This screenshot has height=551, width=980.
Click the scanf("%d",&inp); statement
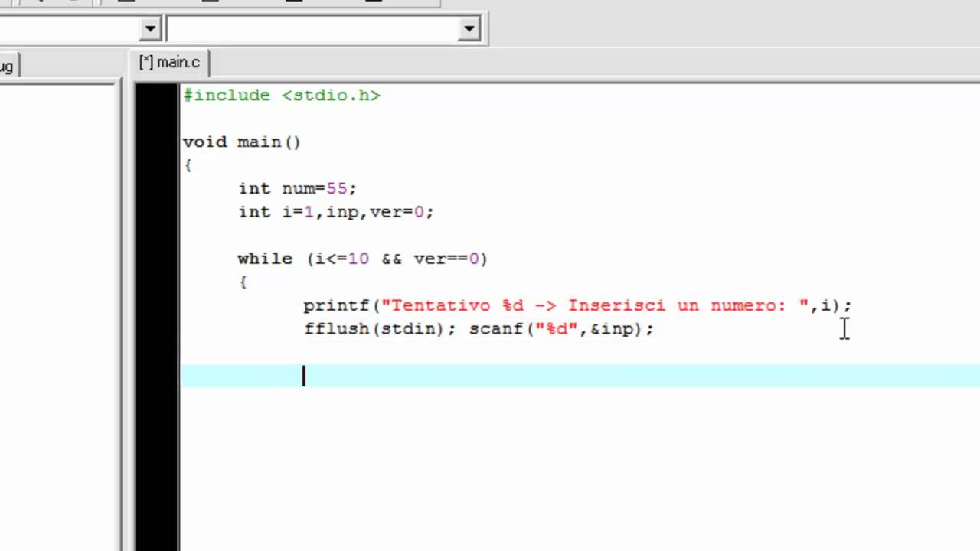click(x=561, y=329)
